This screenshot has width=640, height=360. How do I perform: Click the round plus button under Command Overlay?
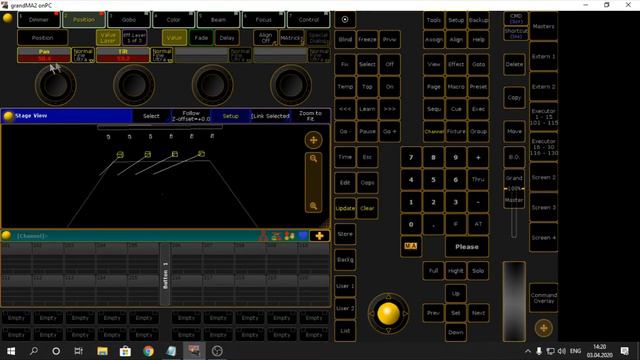544,328
